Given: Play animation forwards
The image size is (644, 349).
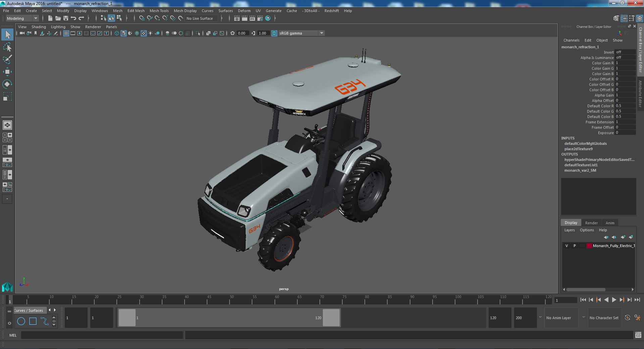Looking at the screenshot, I should click(x=614, y=300).
